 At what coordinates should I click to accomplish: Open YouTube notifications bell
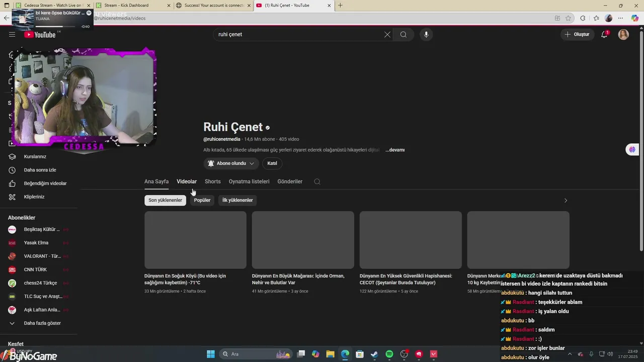[x=605, y=34]
